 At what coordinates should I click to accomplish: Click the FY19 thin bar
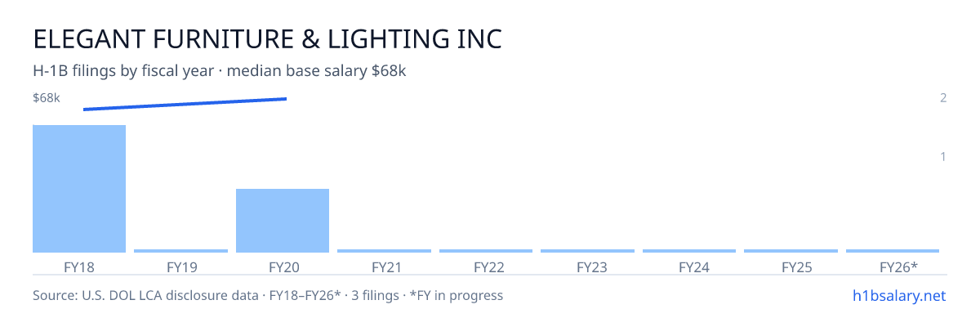180,251
